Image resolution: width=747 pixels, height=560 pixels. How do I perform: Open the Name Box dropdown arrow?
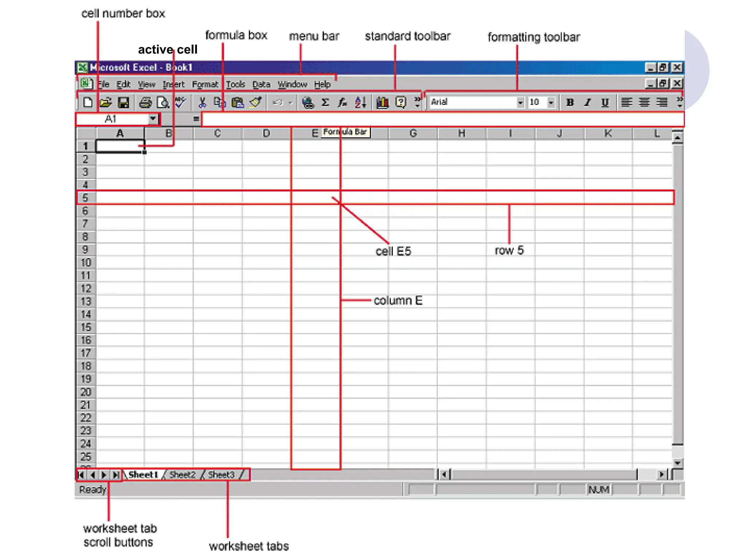pyautogui.click(x=153, y=119)
